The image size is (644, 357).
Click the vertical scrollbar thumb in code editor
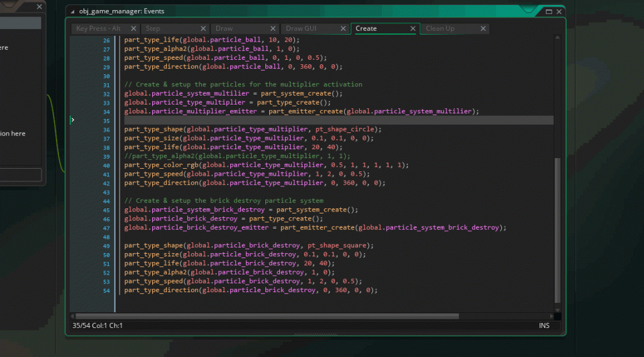(x=557, y=230)
